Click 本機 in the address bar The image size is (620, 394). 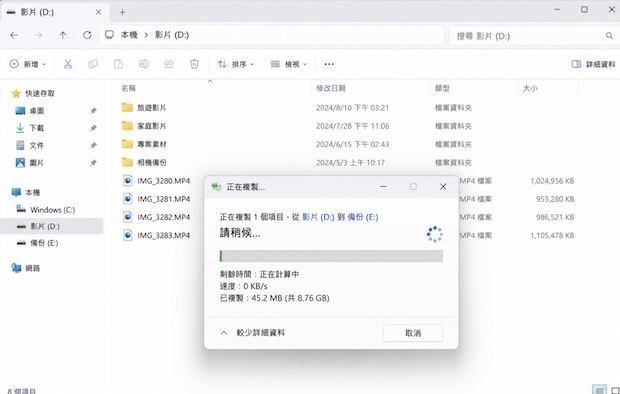click(x=129, y=35)
